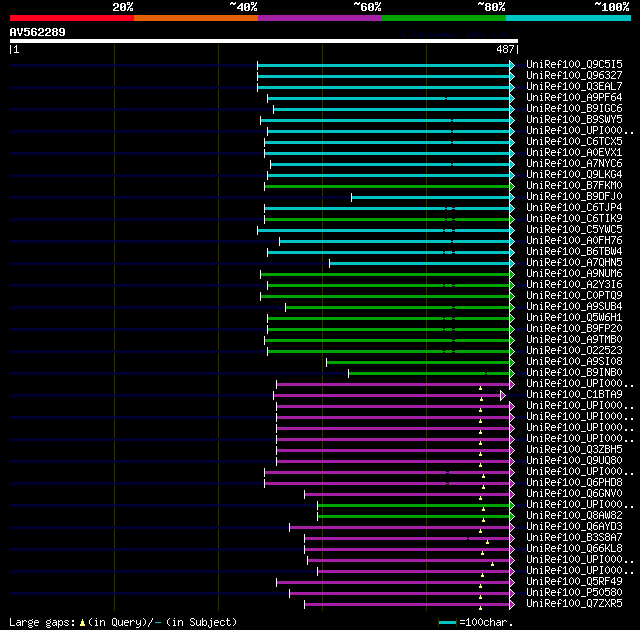Select the UniRef100_A0EVX1 label

pos(574,153)
